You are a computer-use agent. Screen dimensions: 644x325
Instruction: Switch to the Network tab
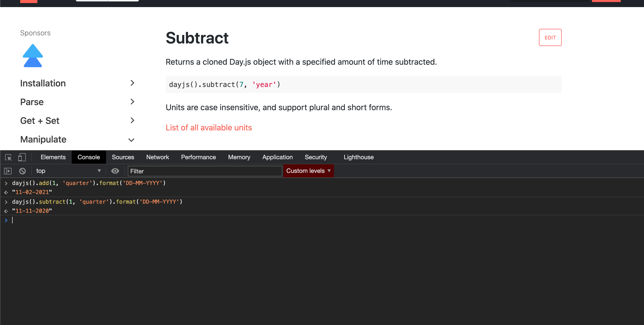pos(157,157)
